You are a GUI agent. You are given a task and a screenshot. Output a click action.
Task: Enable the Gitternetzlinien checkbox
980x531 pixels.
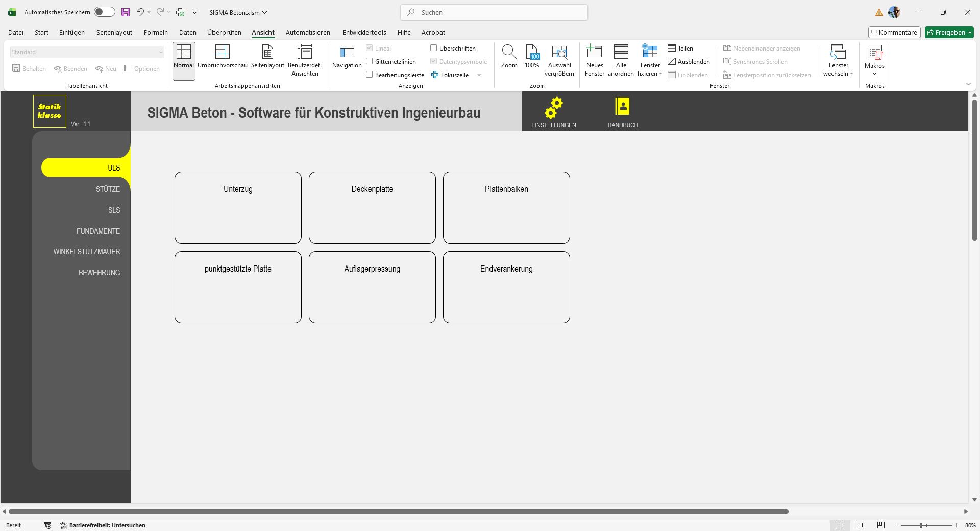tap(370, 61)
